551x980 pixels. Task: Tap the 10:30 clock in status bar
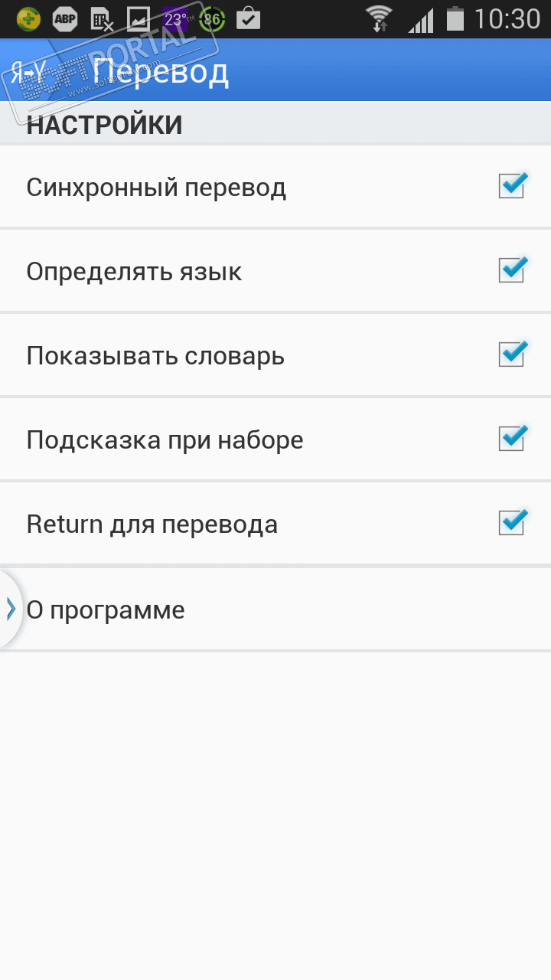click(x=507, y=19)
